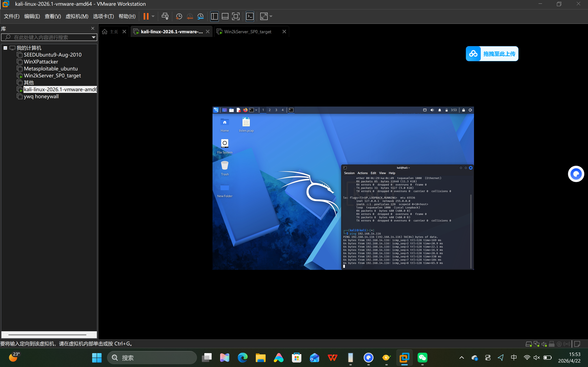
Task: Take a snapshot of this virtual machine
Action: point(179,16)
